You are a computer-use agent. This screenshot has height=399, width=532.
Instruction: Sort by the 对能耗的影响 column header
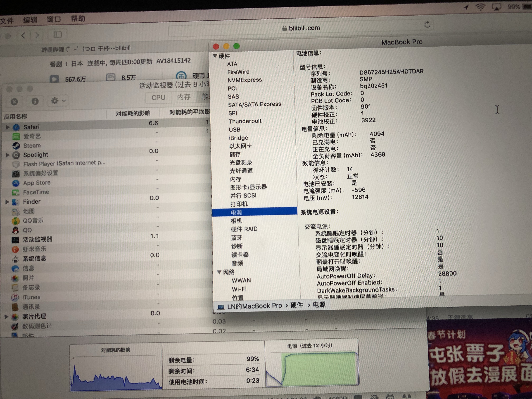coord(133,113)
